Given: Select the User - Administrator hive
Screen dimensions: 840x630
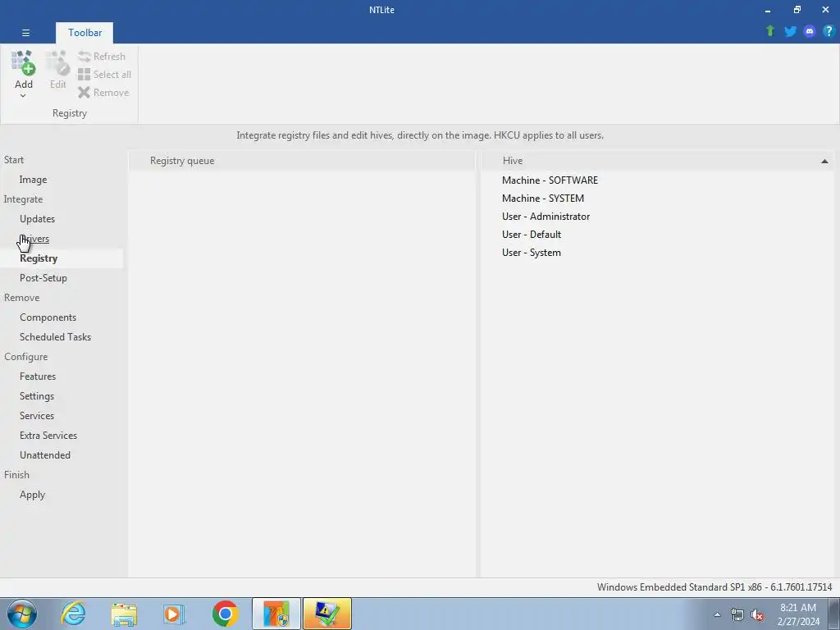Looking at the screenshot, I should pos(546,217).
